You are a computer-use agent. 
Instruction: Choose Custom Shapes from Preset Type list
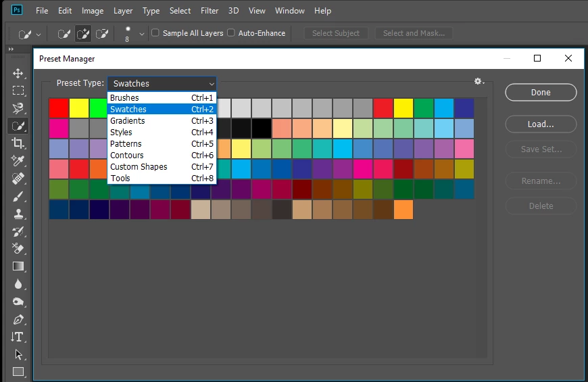(162, 166)
